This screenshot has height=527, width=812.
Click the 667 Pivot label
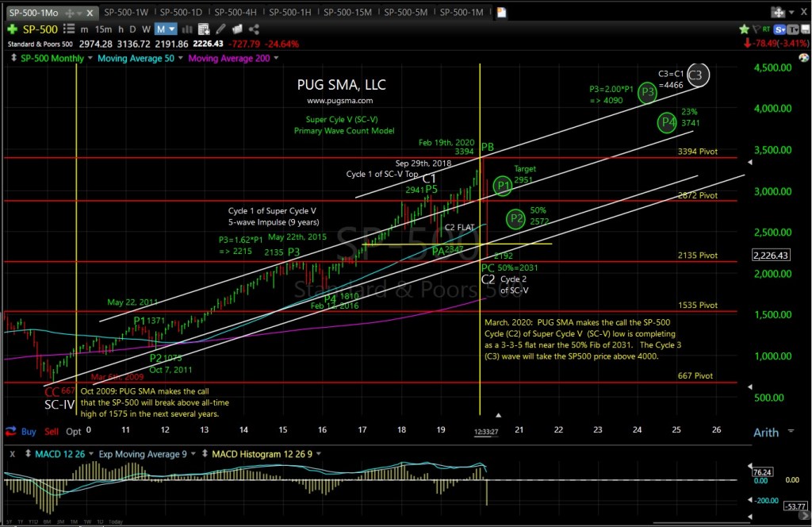coord(695,375)
